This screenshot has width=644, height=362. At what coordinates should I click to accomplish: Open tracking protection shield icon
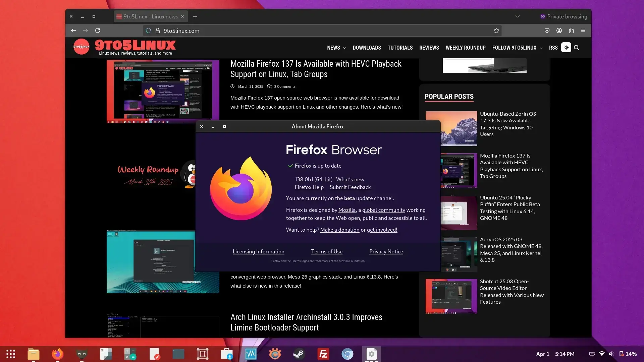point(148,31)
